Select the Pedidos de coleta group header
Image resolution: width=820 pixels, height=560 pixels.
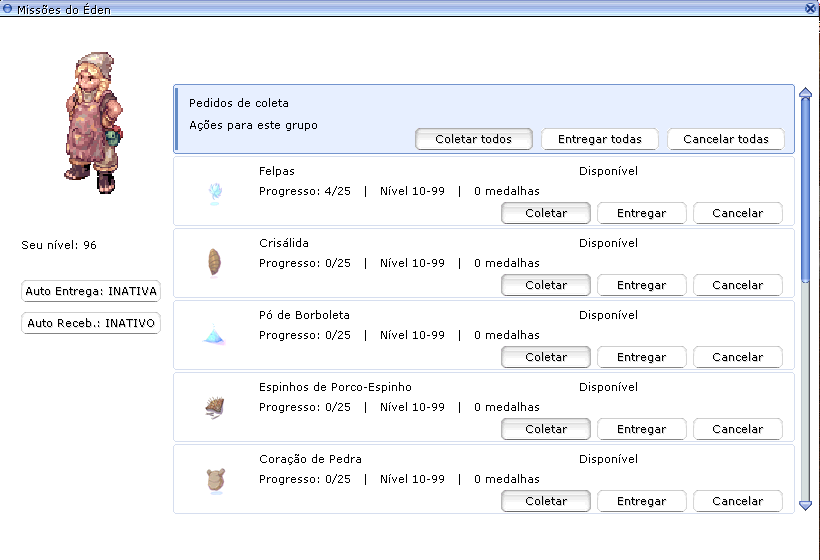[484, 119]
